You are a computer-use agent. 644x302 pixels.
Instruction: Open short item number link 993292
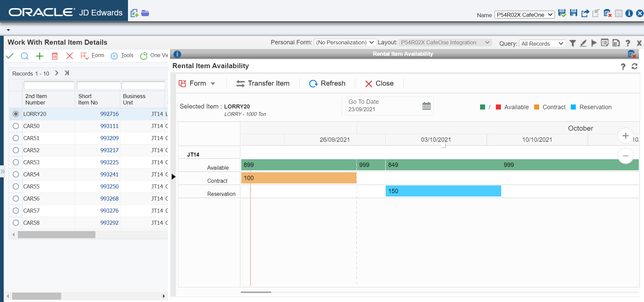tap(110, 223)
